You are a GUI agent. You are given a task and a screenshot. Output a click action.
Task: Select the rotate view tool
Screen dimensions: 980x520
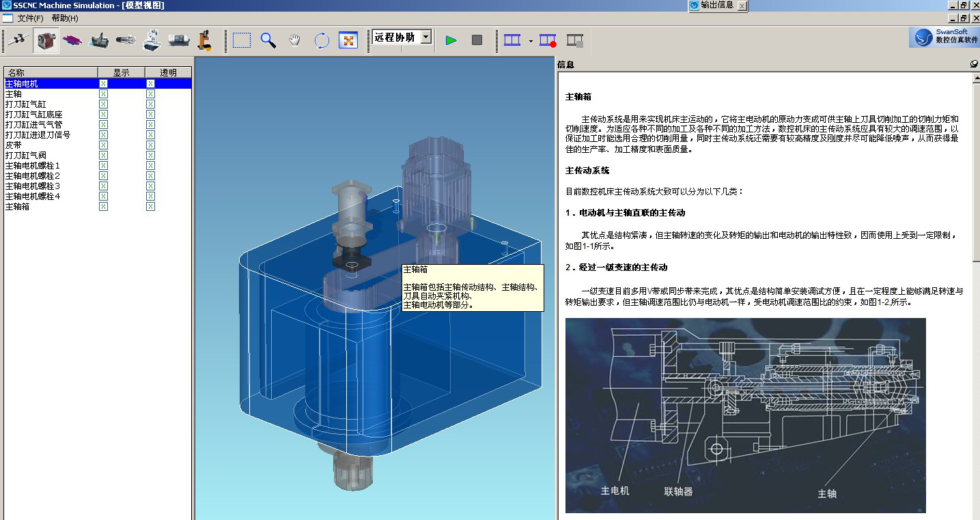(322, 40)
